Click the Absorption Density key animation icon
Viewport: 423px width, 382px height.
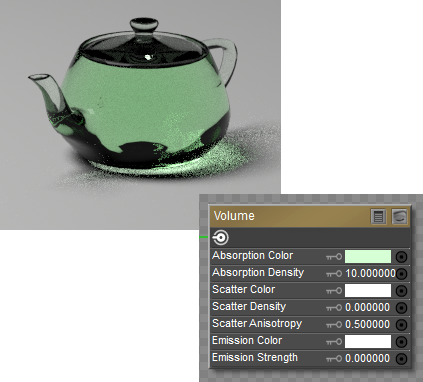point(334,274)
